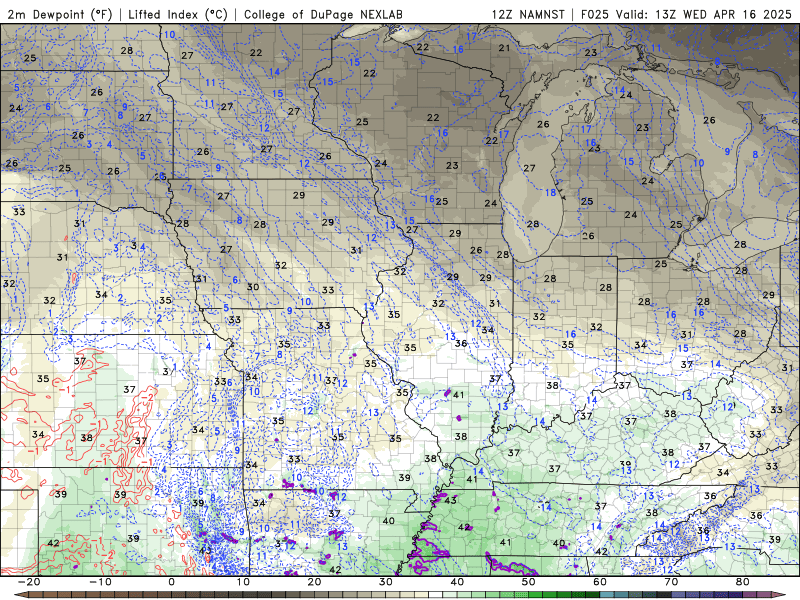Click the "F025 Valid: 13Z WED APR 16 2025" text
Screen dimensions: 800x600
pos(686,14)
